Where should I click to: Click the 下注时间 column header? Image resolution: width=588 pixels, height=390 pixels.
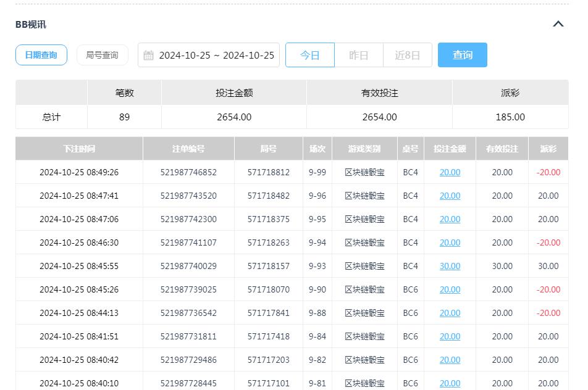pyautogui.click(x=78, y=148)
